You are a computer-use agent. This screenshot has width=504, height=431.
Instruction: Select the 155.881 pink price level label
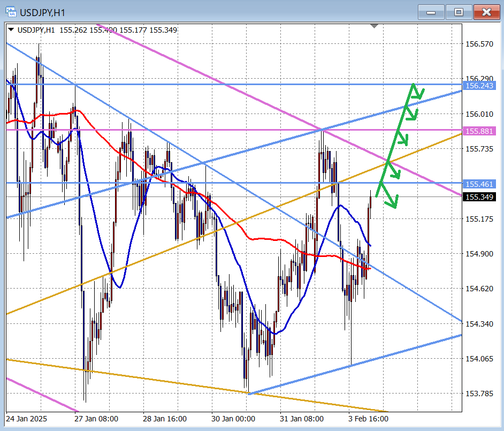[480, 131]
